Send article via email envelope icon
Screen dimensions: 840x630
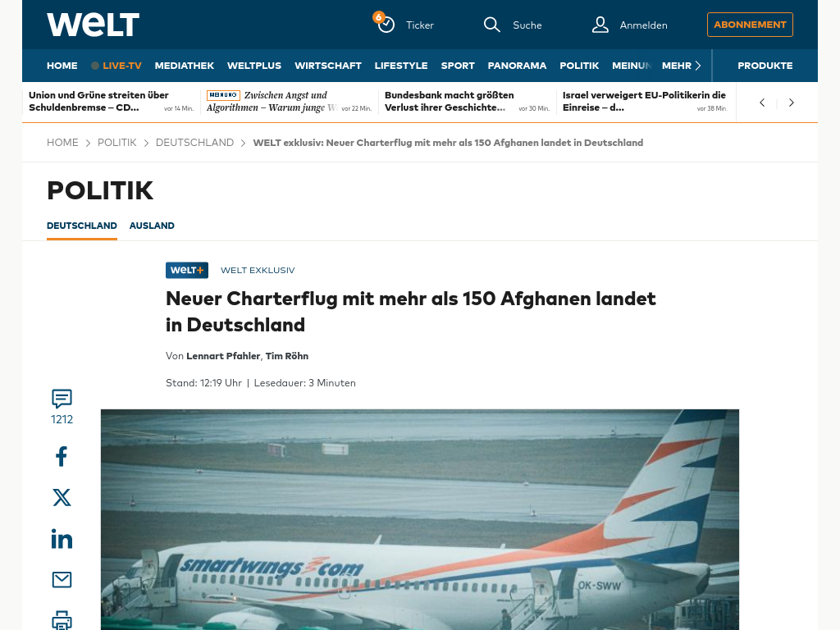point(62,580)
